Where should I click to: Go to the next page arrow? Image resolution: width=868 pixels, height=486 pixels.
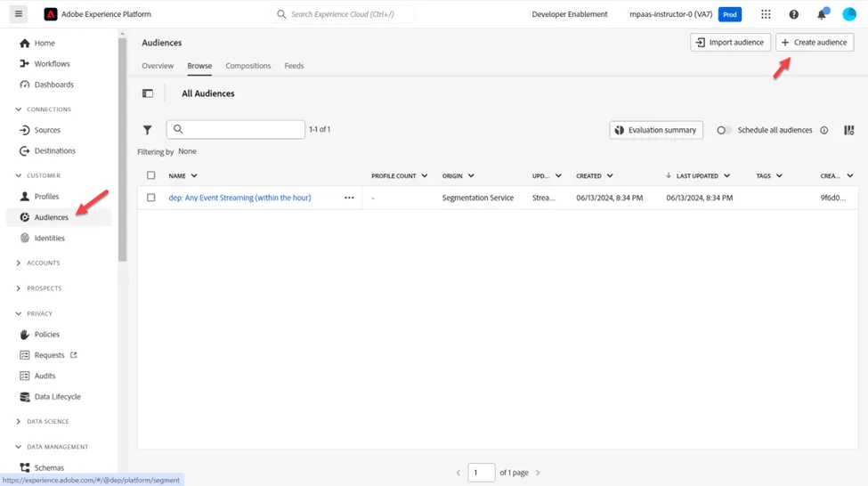click(x=538, y=473)
